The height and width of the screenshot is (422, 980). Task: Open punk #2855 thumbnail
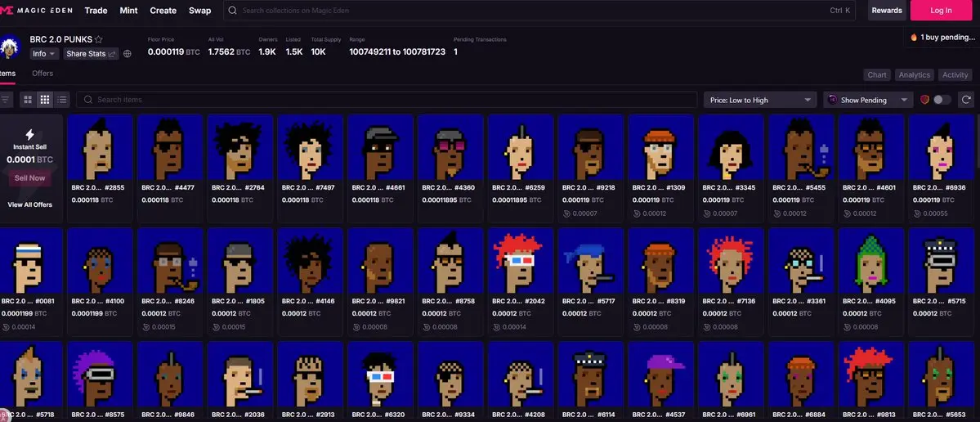click(x=100, y=147)
